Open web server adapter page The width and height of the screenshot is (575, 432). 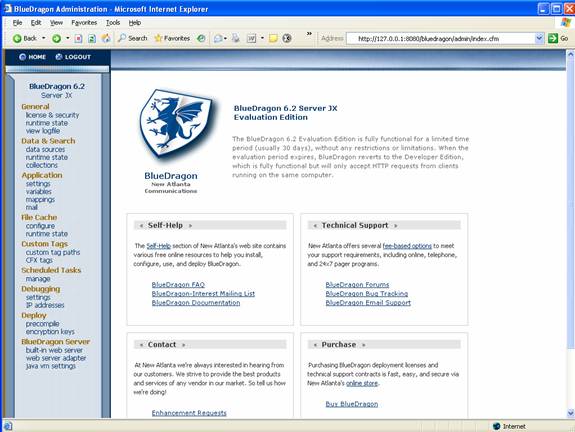coord(56,358)
